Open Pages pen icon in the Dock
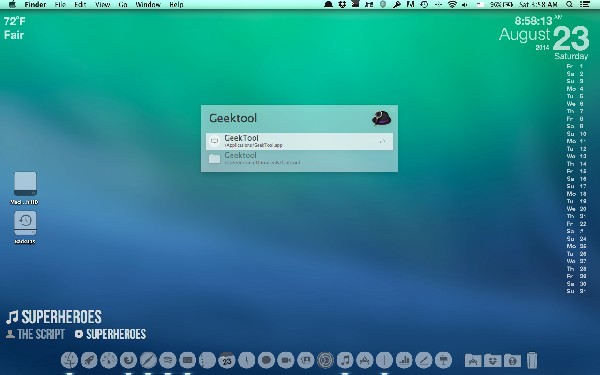 tap(424, 360)
